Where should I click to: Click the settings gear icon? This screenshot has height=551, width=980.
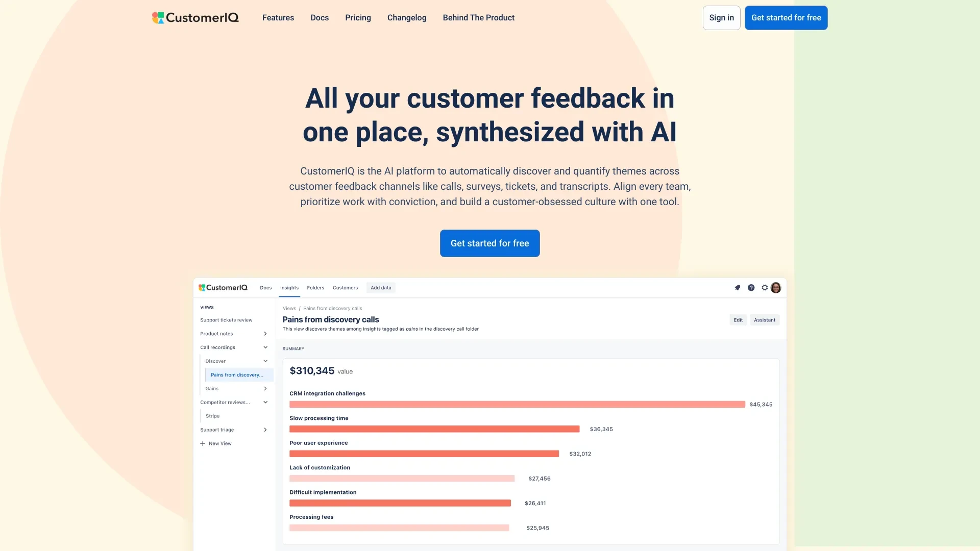pyautogui.click(x=764, y=288)
